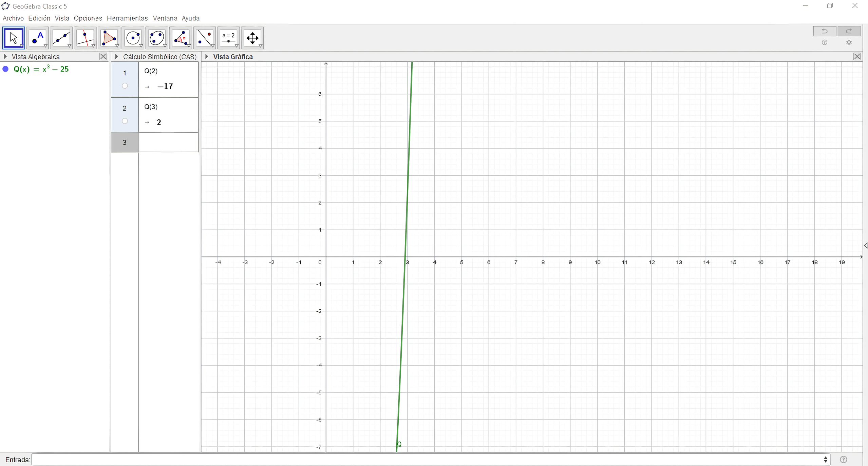Select Circle with Center through Point tool
868x466 pixels.
pos(133,38)
